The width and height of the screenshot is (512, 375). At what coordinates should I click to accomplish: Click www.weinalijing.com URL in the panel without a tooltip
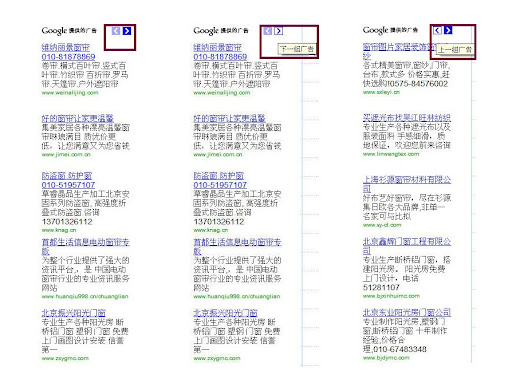70,93
